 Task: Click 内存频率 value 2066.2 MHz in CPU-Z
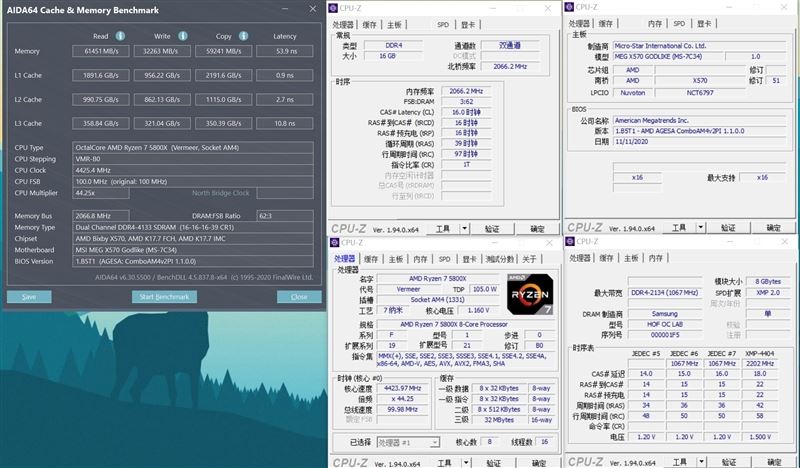click(x=466, y=91)
